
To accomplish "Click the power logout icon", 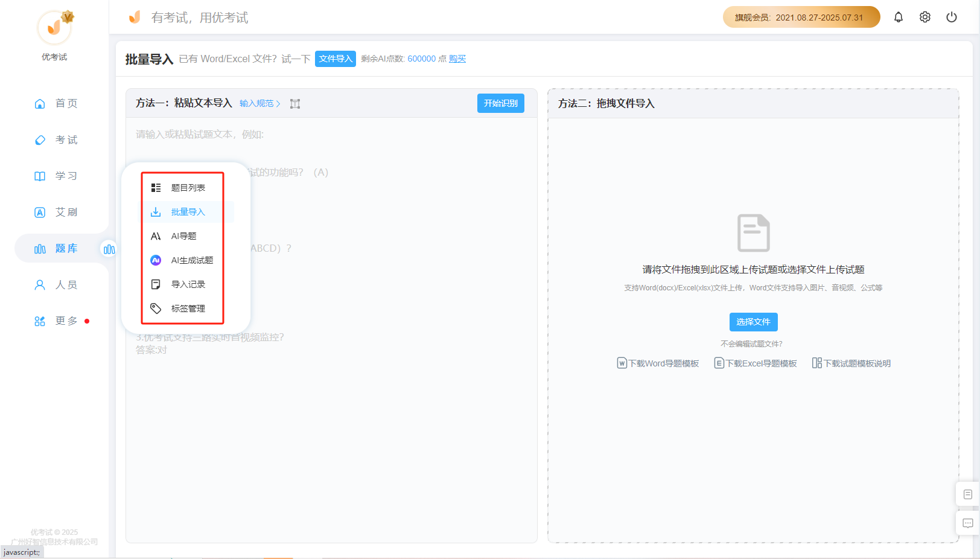I will (x=951, y=17).
